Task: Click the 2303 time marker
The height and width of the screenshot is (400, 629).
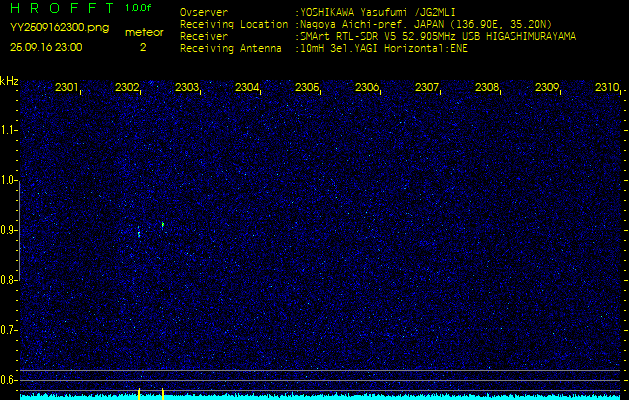Action: click(187, 87)
